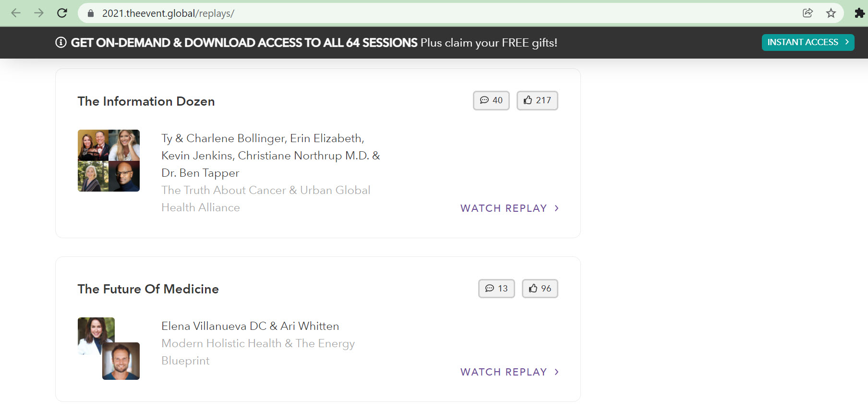Click the browser extensions puzzle icon

pyautogui.click(x=860, y=13)
